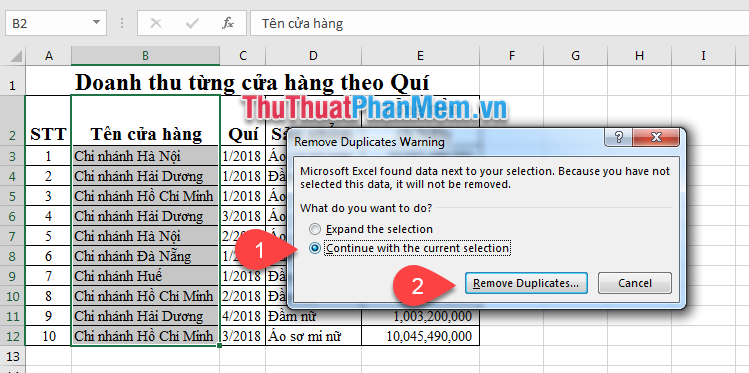Click the formula bar text Tên cửa hàng
Image resolution: width=749 pixels, height=373 pixels.
click(302, 23)
